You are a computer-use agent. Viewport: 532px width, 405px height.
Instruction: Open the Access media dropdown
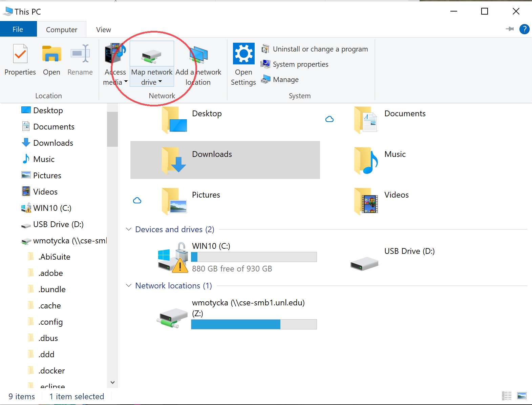(x=126, y=82)
